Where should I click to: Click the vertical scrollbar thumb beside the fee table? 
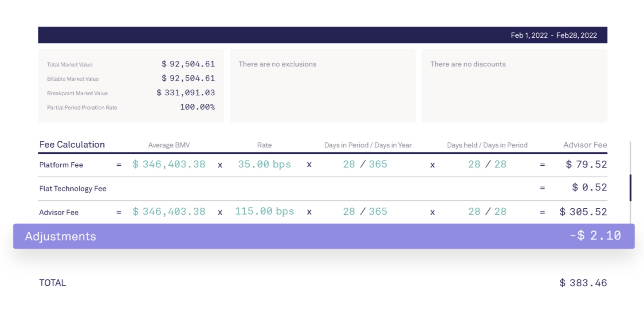[x=630, y=188]
